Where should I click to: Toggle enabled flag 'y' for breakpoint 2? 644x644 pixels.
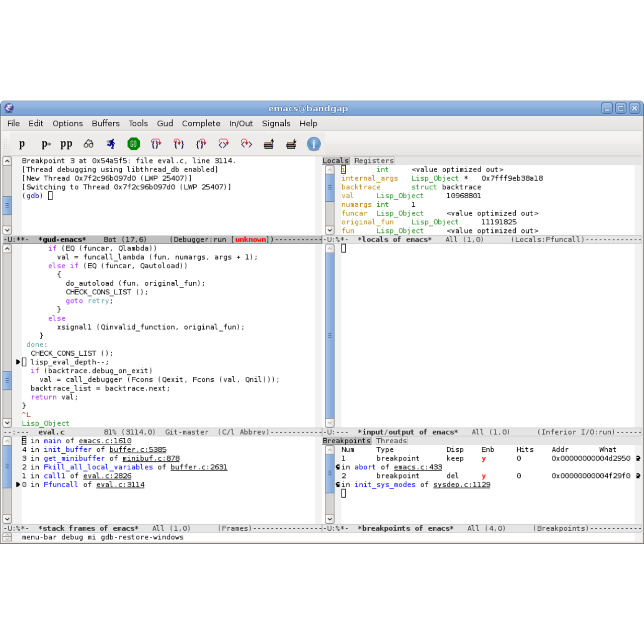coord(484,476)
